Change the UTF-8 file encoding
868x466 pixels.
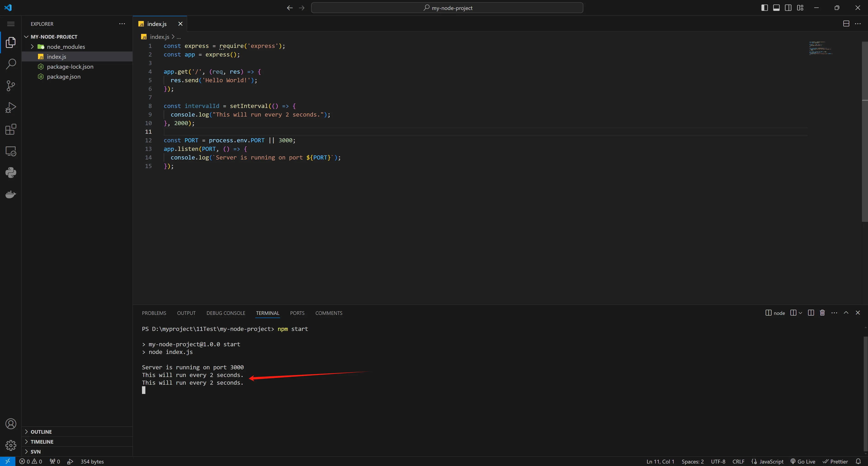(718, 461)
